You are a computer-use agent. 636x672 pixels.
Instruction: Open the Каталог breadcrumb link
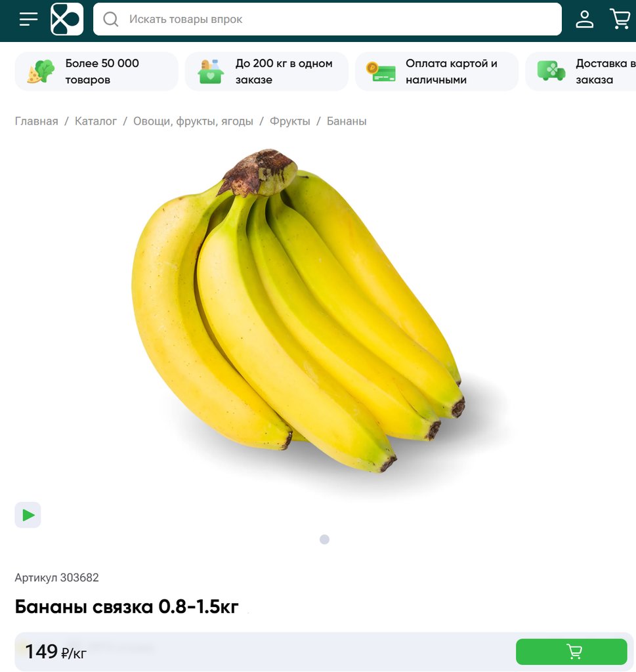click(96, 121)
